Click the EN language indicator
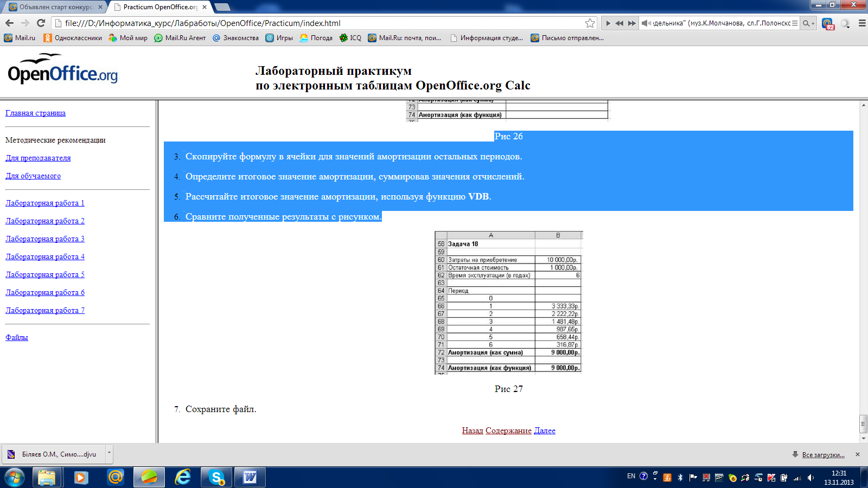 point(631,476)
